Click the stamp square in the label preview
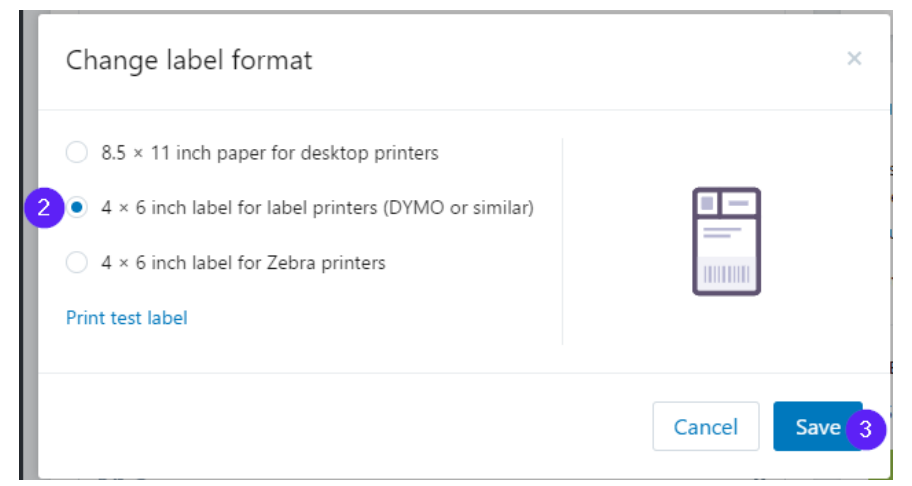This screenshot has width=912, height=486. click(x=707, y=203)
